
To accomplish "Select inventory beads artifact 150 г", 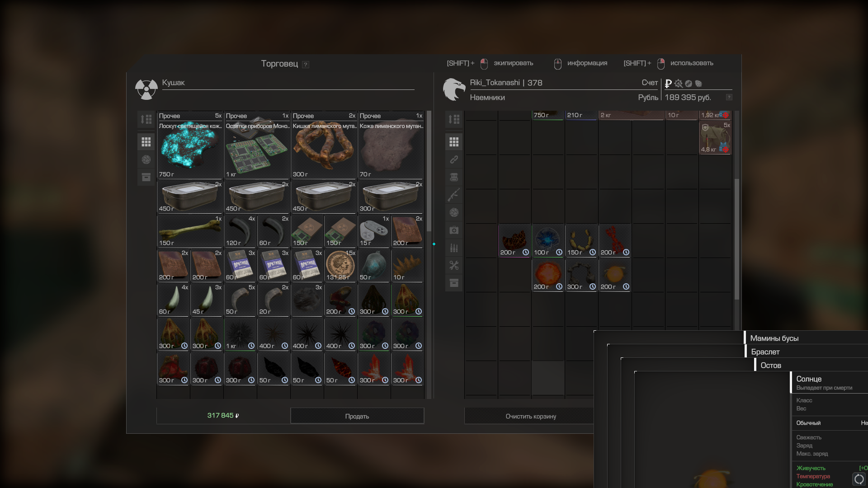I will click(x=581, y=241).
